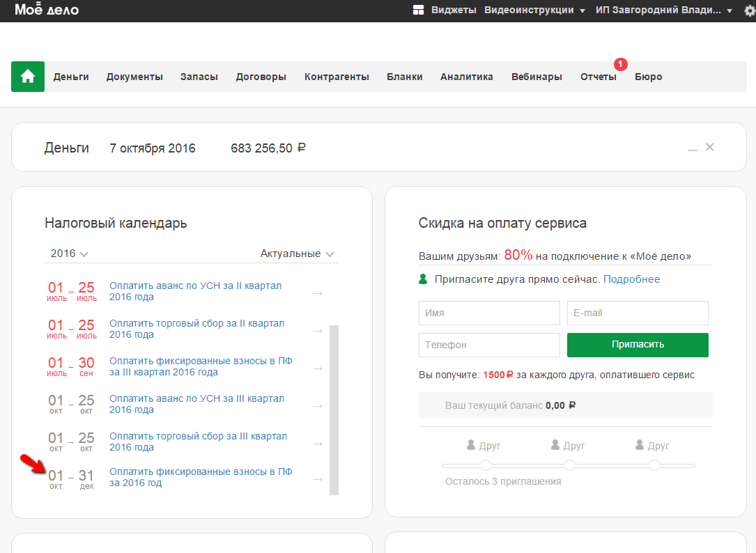Image resolution: width=756 pixels, height=553 pixels.
Task: Minimize the Деньги widget
Action: [x=693, y=150]
